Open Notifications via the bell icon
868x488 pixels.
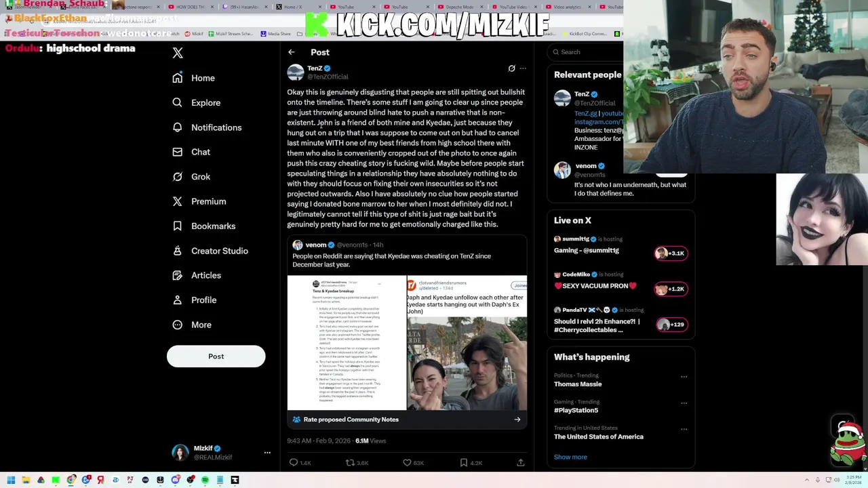[177, 127]
